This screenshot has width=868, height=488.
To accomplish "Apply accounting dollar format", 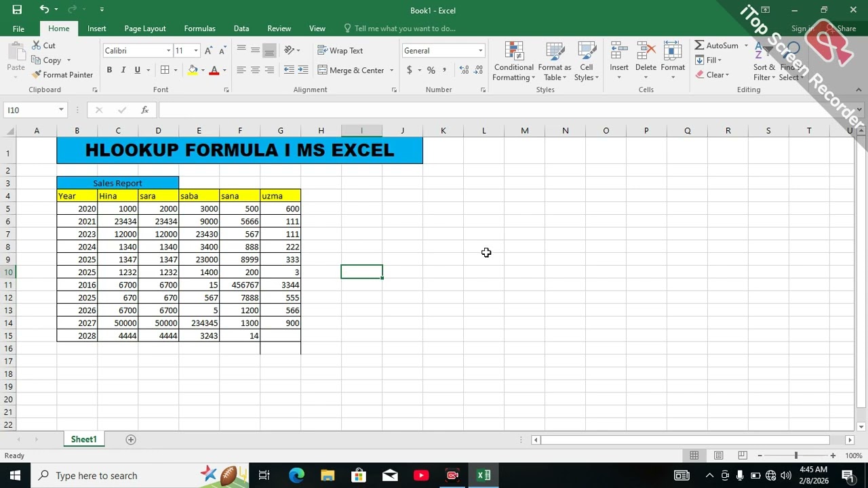I will tap(409, 70).
